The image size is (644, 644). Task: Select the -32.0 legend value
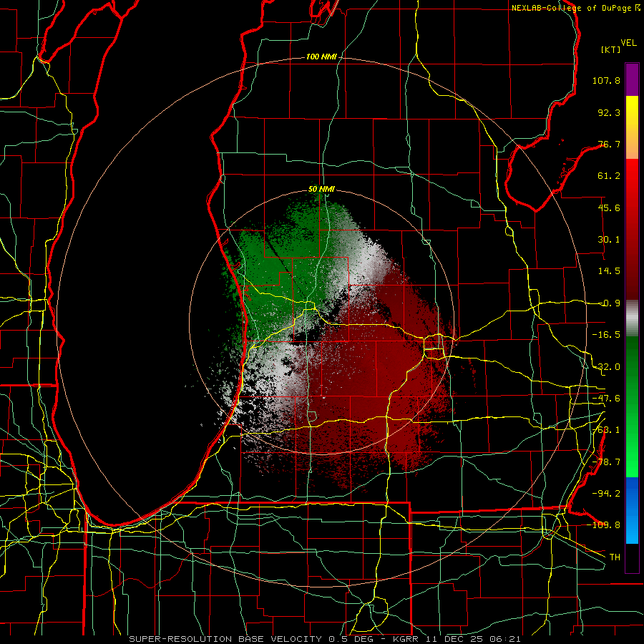[x=606, y=367]
